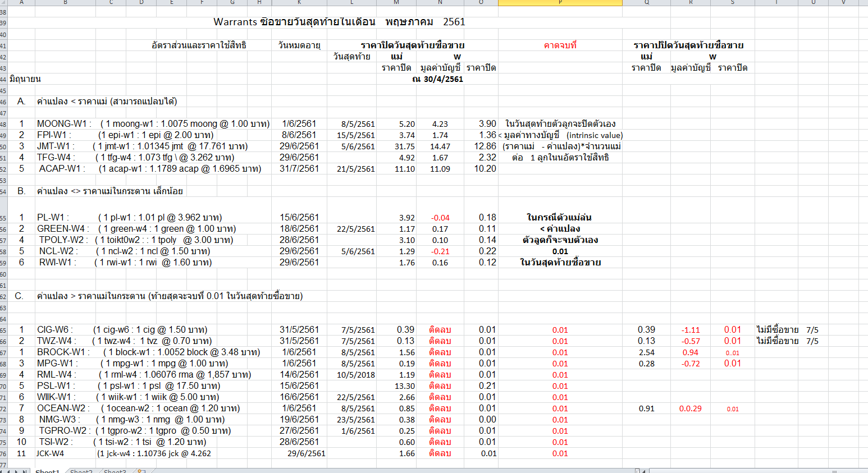Click the 10.20 warrant price in ACAP-W1 row
The width and height of the screenshot is (868, 473).
click(x=485, y=168)
